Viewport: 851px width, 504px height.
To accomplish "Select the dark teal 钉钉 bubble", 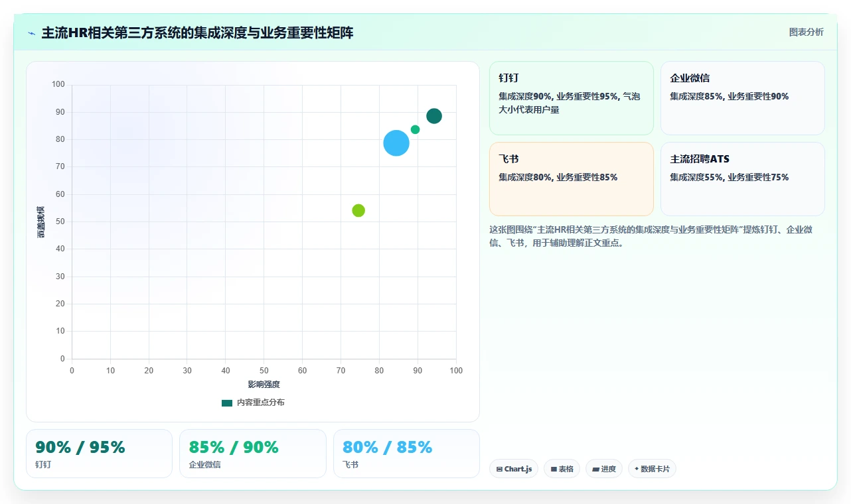I will coord(434,116).
